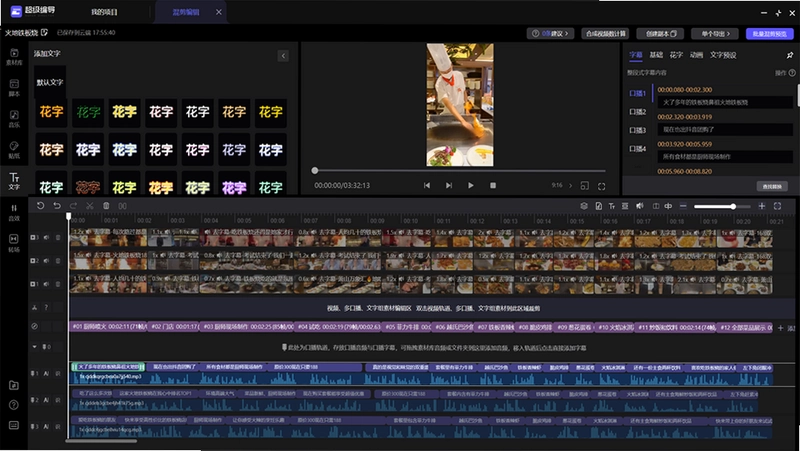The width and height of the screenshot is (800, 451).
Task: Mute video track 1
Action: pos(46,284)
